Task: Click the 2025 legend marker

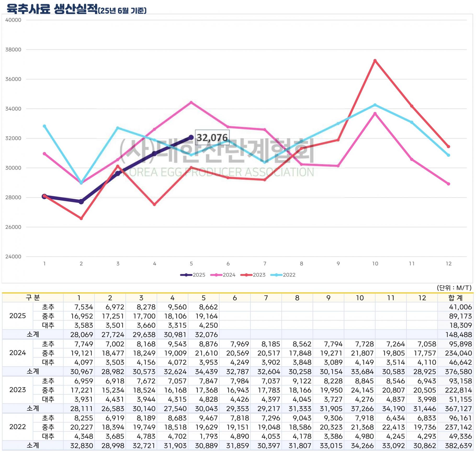Action: click(186, 275)
